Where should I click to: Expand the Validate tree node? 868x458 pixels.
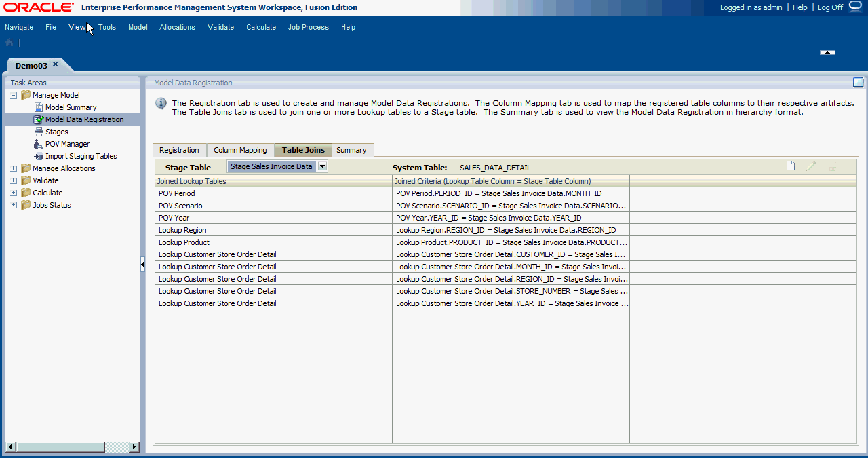14,180
